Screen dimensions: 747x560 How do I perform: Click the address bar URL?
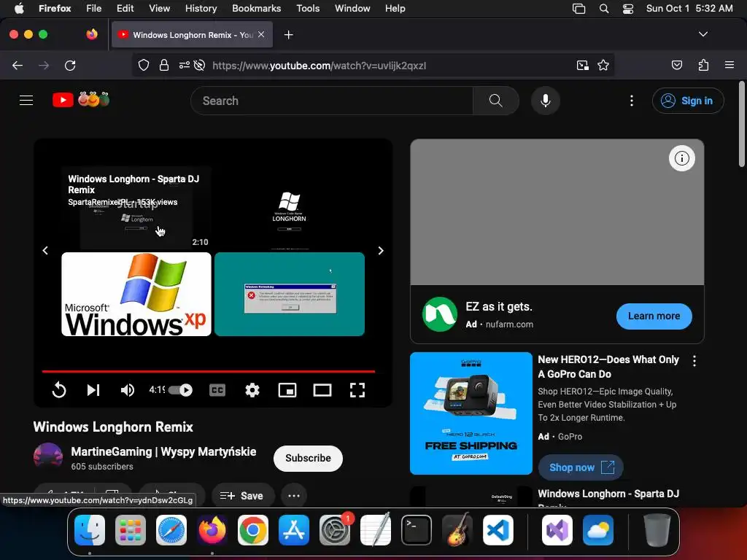320,66
